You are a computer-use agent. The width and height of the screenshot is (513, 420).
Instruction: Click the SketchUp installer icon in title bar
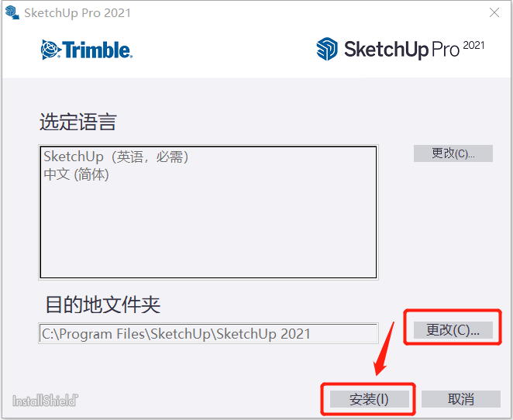click(x=12, y=12)
